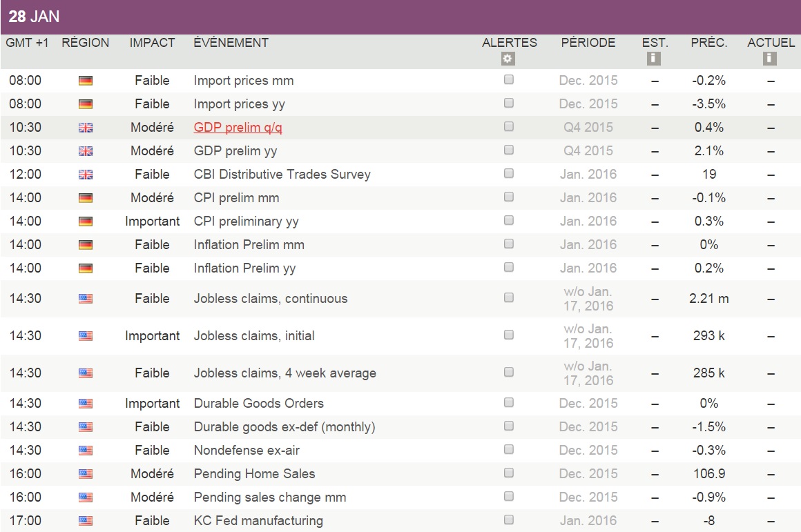The width and height of the screenshot is (801, 532).
Task: Click the IMPACT column header
Action: pos(152,43)
